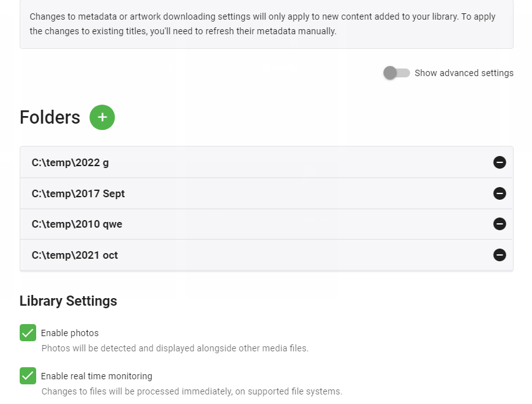The image size is (532, 404).
Task: Click the "Enable real time monitoring" label
Action: (96, 376)
